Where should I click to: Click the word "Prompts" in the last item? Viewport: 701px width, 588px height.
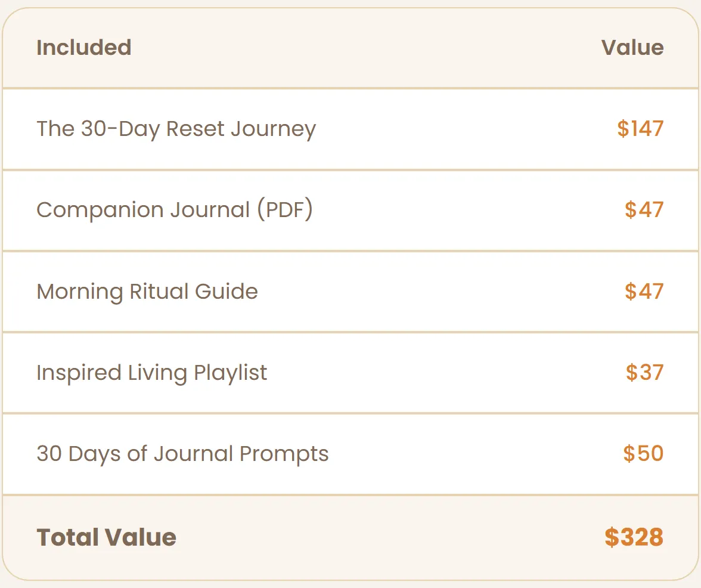coord(284,454)
